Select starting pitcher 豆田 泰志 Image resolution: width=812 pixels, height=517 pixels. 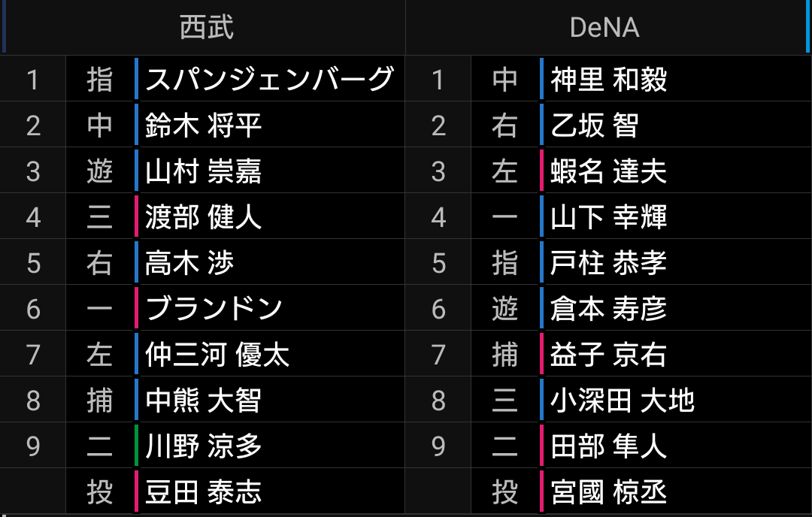tap(204, 492)
